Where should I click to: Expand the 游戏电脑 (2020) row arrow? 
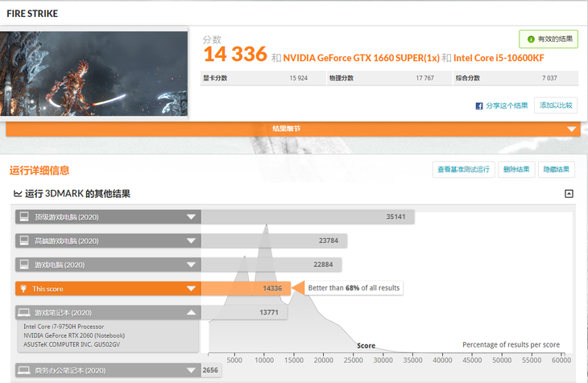(x=191, y=265)
